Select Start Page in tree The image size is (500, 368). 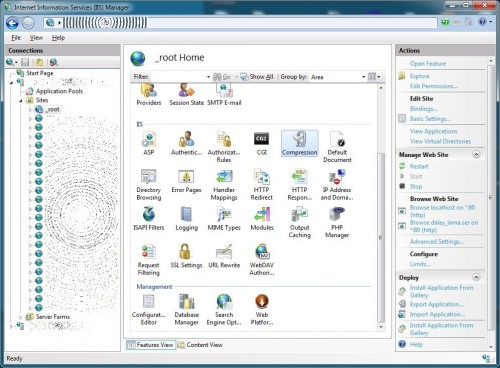[40, 73]
